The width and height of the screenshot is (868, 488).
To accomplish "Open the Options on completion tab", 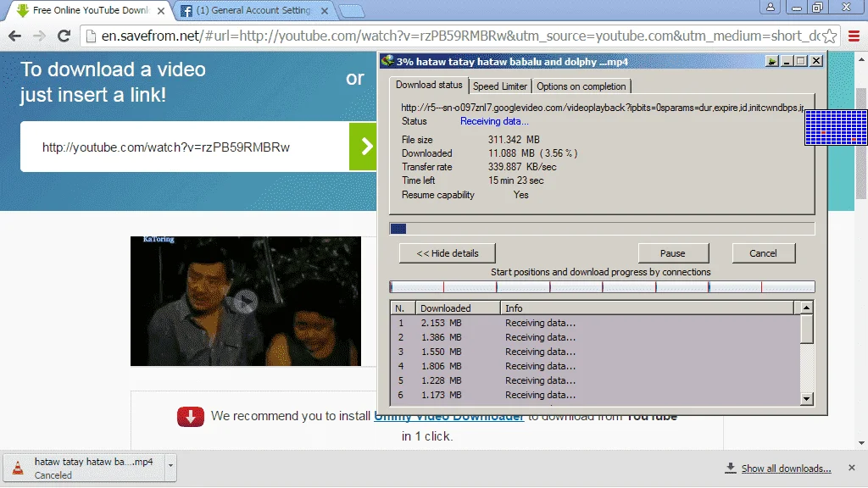I will point(581,86).
